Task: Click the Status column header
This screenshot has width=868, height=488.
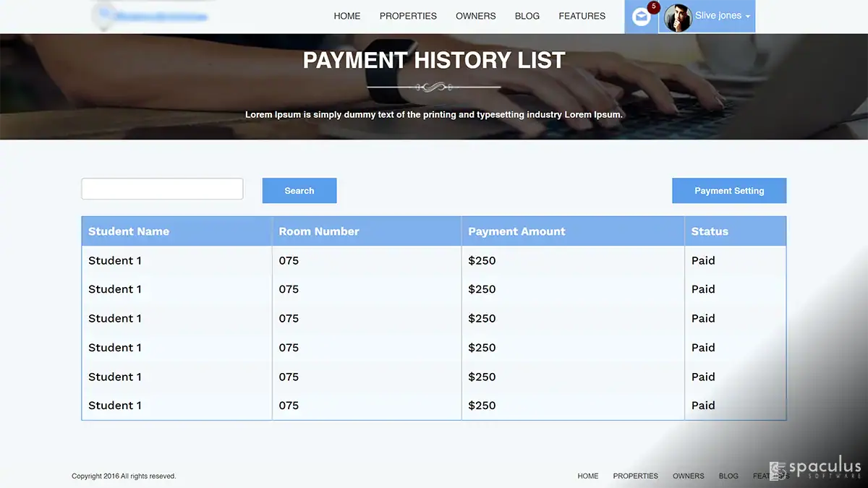Action: coord(710,231)
